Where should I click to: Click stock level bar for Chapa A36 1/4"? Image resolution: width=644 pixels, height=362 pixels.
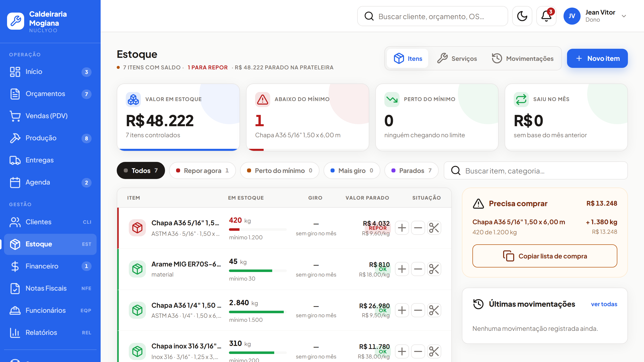258,312
